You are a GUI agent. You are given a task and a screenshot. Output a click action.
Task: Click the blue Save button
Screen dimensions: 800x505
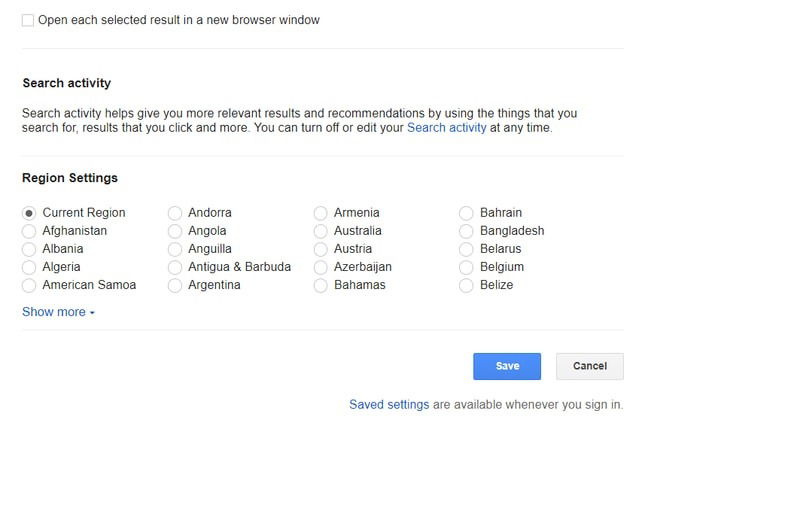coord(507,366)
